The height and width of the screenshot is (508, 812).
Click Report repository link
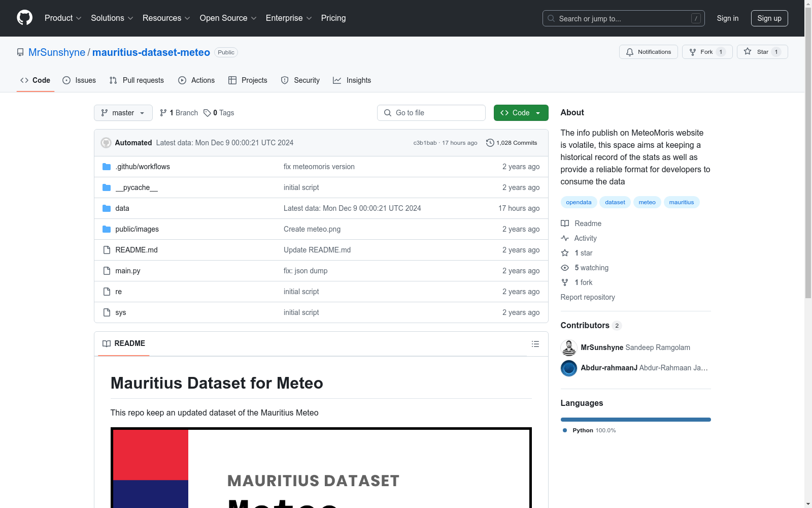[588, 297]
